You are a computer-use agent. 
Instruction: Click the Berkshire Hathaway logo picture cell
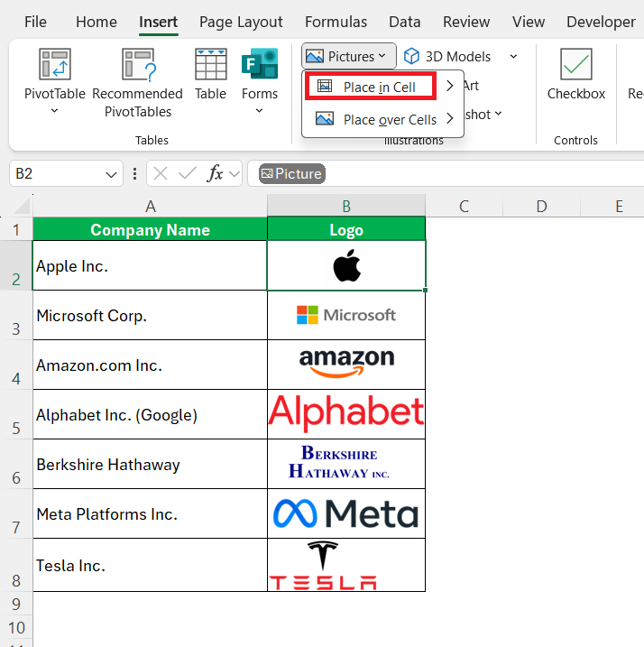pyautogui.click(x=346, y=464)
